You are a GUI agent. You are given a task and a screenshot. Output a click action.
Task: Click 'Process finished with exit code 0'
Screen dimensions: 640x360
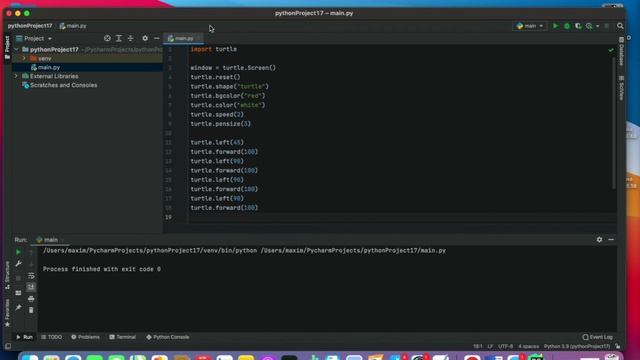pos(102,269)
